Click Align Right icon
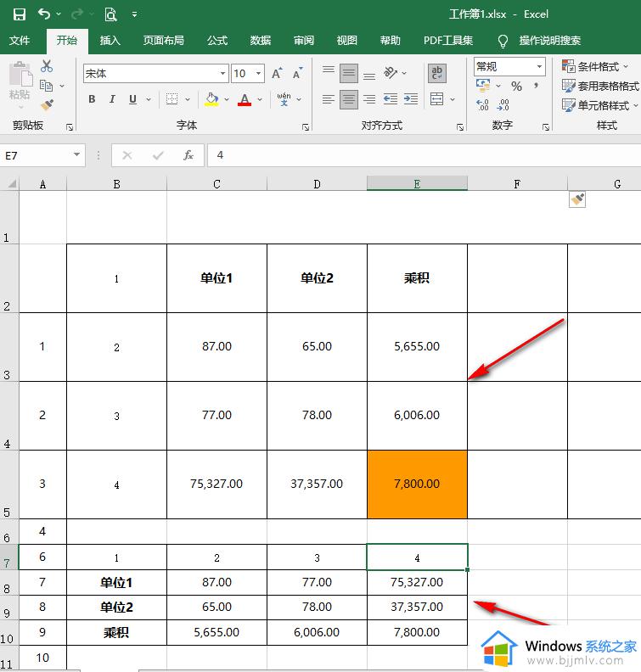Viewport: 641px width, 672px height. point(369,99)
